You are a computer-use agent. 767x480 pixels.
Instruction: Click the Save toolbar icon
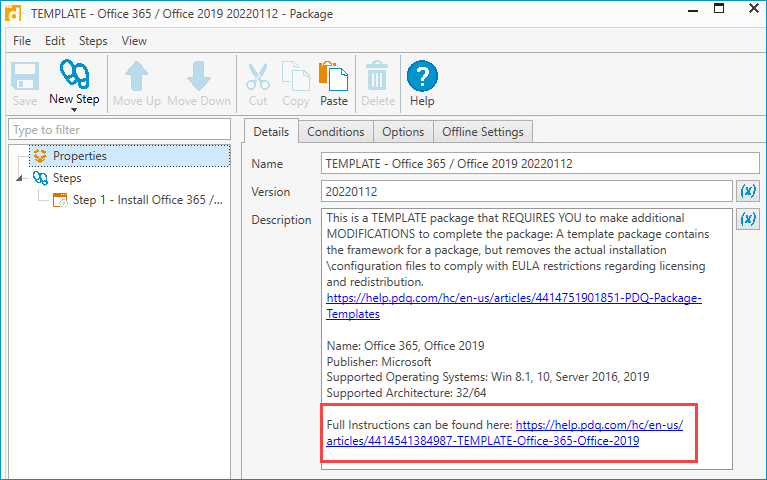[x=25, y=76]
